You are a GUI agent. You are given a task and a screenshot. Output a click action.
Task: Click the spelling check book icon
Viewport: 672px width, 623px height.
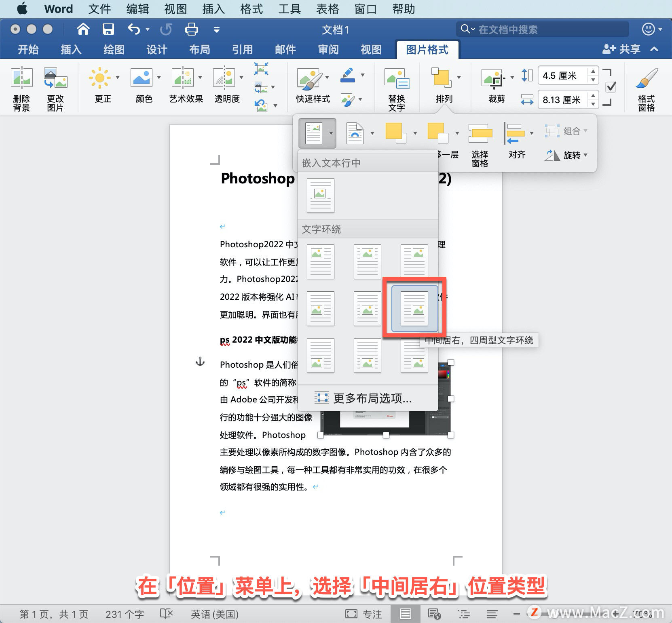[x=166, y=614]
